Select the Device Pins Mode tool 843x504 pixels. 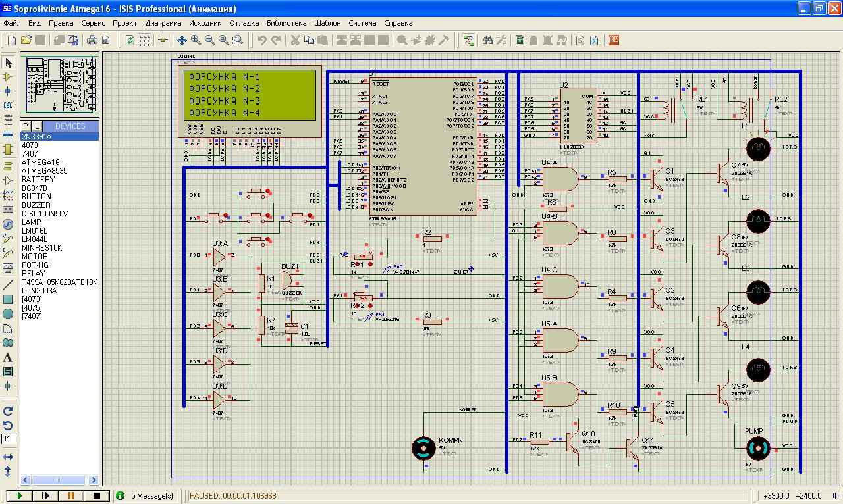[8, 180]
